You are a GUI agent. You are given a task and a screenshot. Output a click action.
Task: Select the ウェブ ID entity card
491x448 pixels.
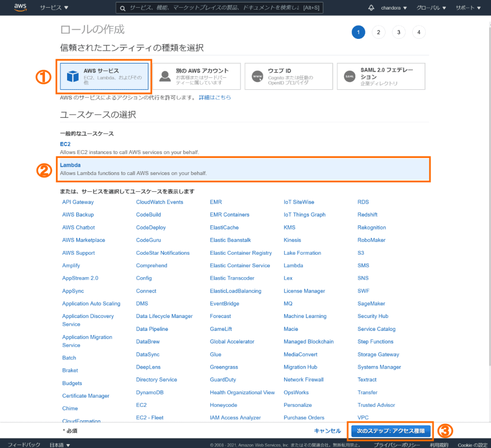(x=288, y=76)
